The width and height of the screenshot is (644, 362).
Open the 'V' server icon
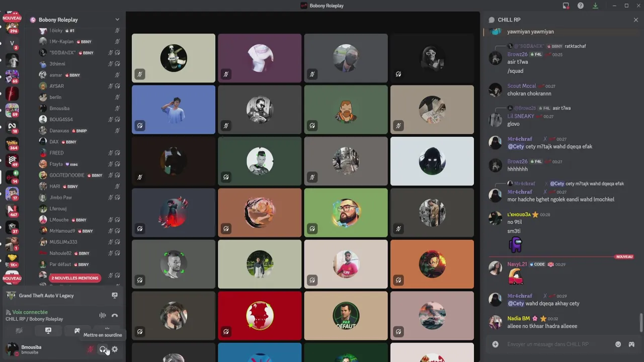pos(12,44)
